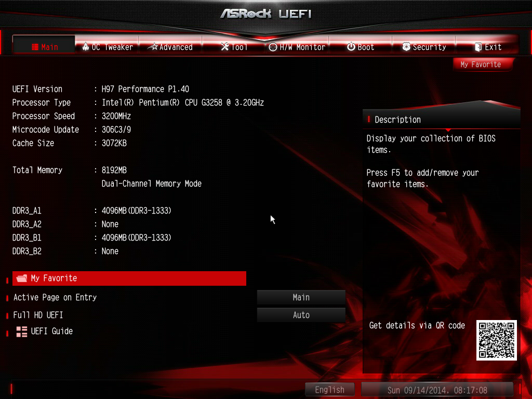The image size is (532, 399).
Task: Click the Description panel heading
Action: pyautogui.click(x=397, y=119)
